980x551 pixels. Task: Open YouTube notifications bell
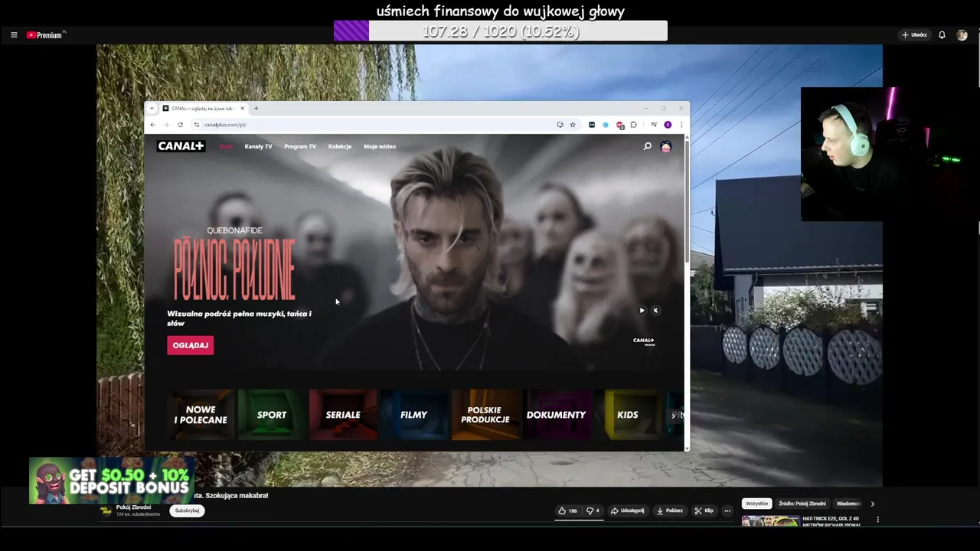point(942,35)
